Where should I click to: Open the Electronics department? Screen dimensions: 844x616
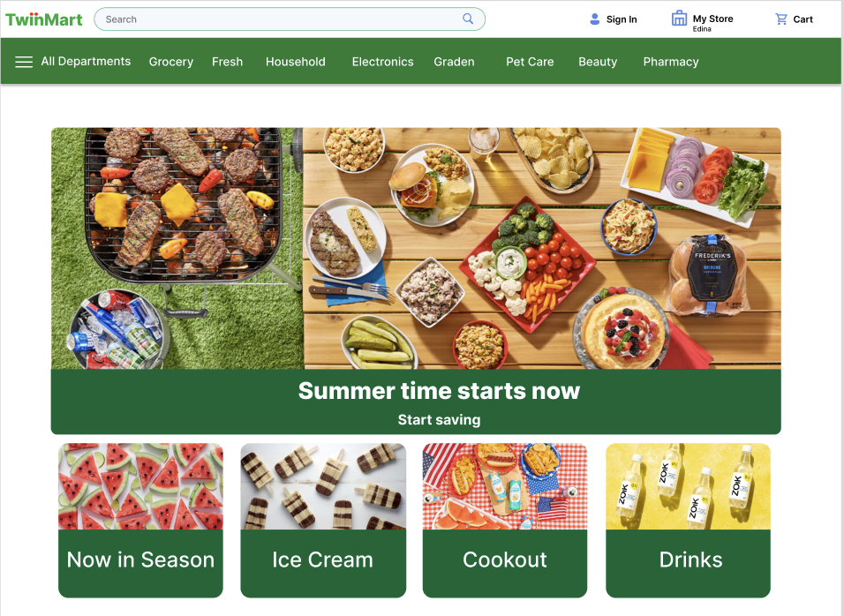click(x=382, y=62)
